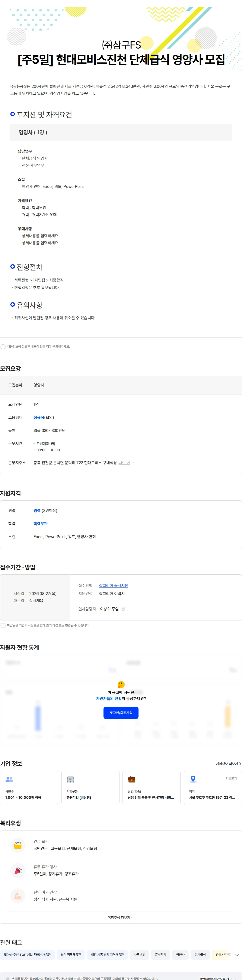Click the chevron arrow after the 근무지주소 지도보기 link

133,463
